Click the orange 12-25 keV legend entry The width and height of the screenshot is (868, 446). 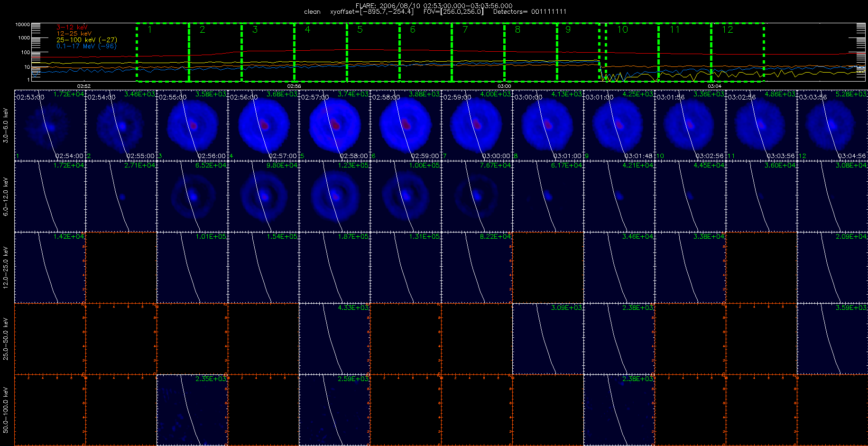74,34
